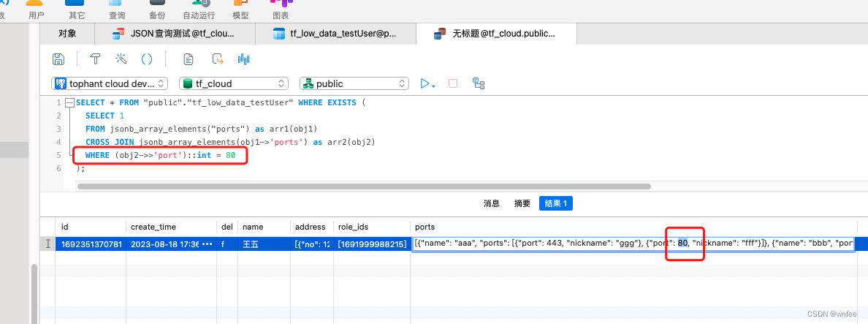This screenshot has height=324, width=868.
Task: Select the query builder hammer icon
Action: [x=94, y=59]
